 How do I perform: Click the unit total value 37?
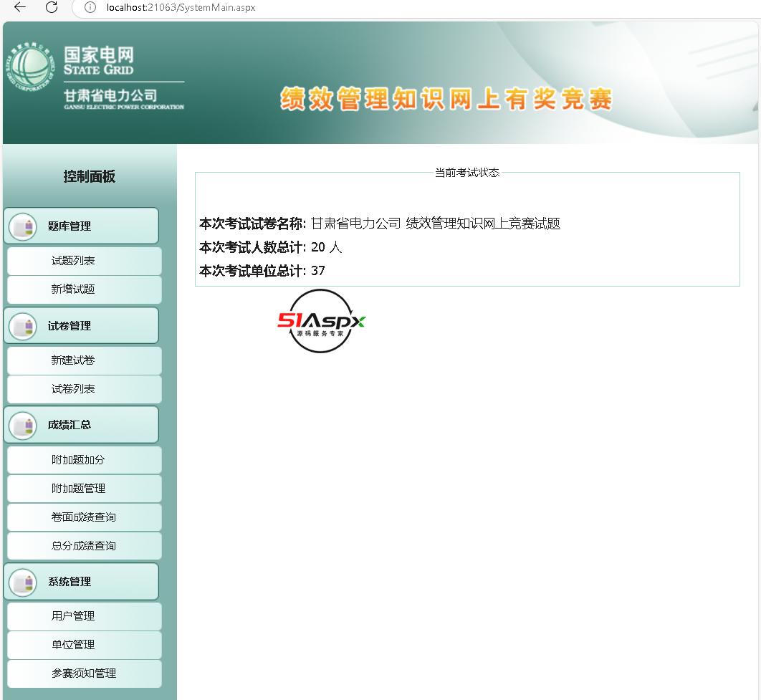coord(318,271)
